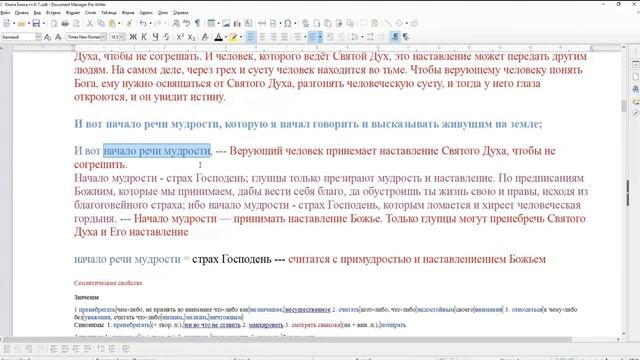Click the link 'попирать' in synonyms
The height and width of the screenshot is (360, 640).
pos(393,325)
